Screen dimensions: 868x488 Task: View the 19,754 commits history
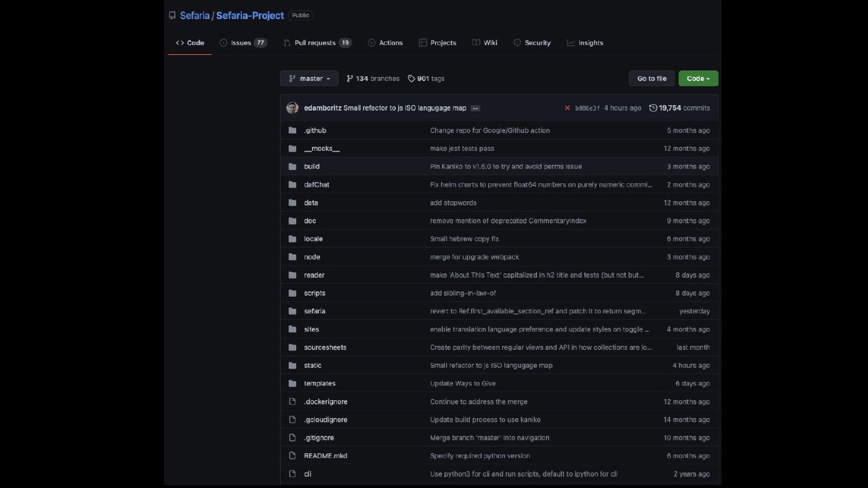680,108
